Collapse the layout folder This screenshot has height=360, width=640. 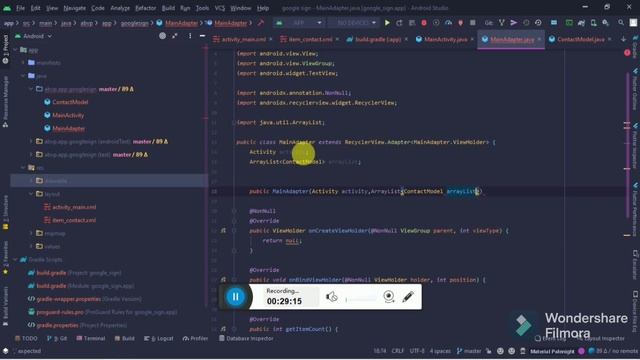[x=31, y=194]
